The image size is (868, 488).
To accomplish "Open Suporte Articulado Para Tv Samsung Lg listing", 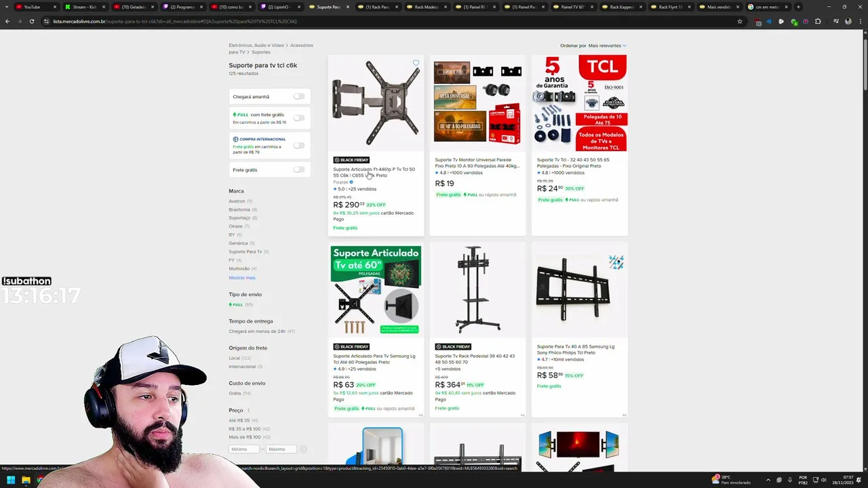I will click(374, 359).
